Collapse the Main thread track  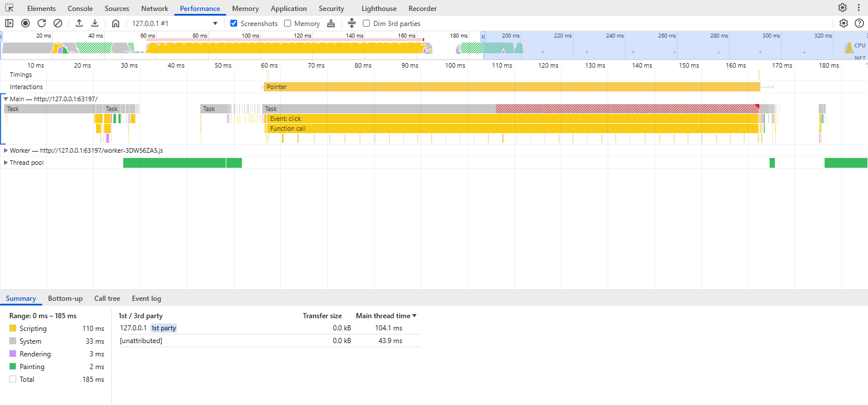coord(6,99)
